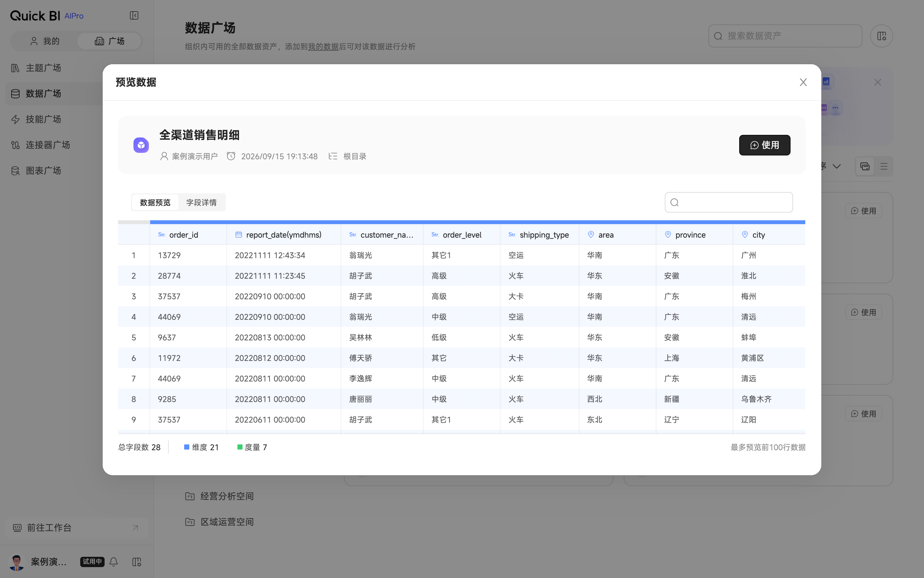Click city column header
The width and height of the screenshot is (924, 578).
click(x=769, y=234)
